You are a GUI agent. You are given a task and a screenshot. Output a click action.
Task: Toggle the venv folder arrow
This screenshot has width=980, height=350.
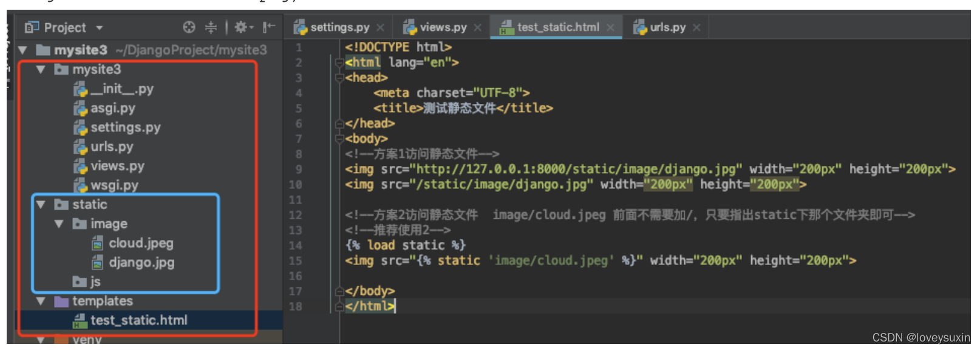click(x=41, y=339)
